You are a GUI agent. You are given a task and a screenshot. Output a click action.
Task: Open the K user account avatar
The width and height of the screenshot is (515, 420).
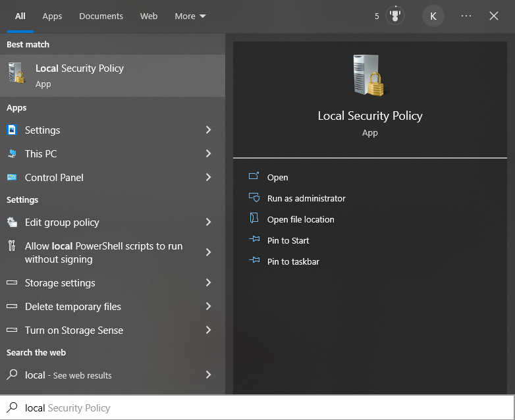coord(433,16)
